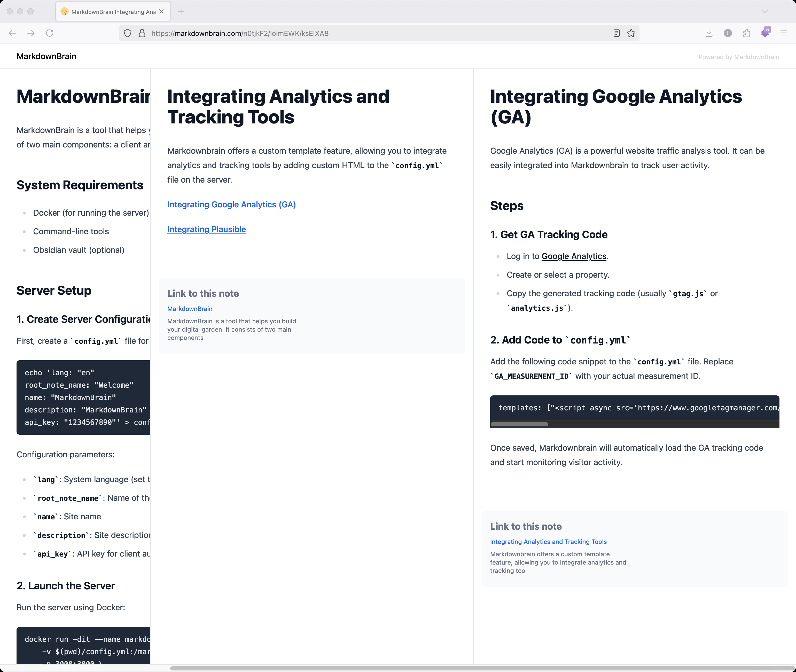796x672 pixels.
Task: Click the purple extension icon with badge 5
Action: 765,32
